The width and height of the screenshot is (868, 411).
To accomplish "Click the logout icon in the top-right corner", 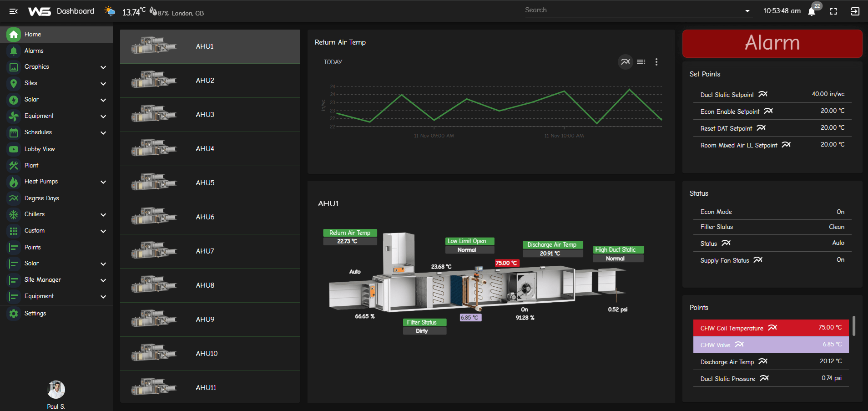I will [x=855, y=11].
